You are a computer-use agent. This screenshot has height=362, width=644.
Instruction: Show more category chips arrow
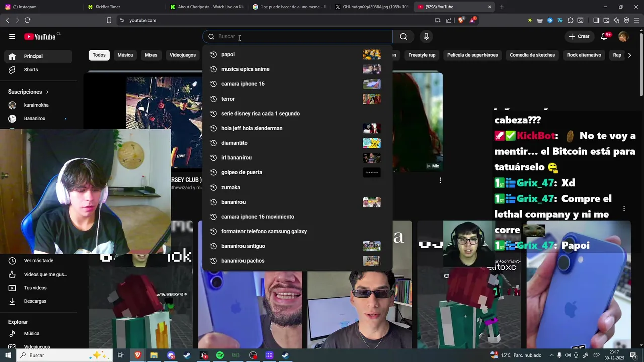(629, 55)
